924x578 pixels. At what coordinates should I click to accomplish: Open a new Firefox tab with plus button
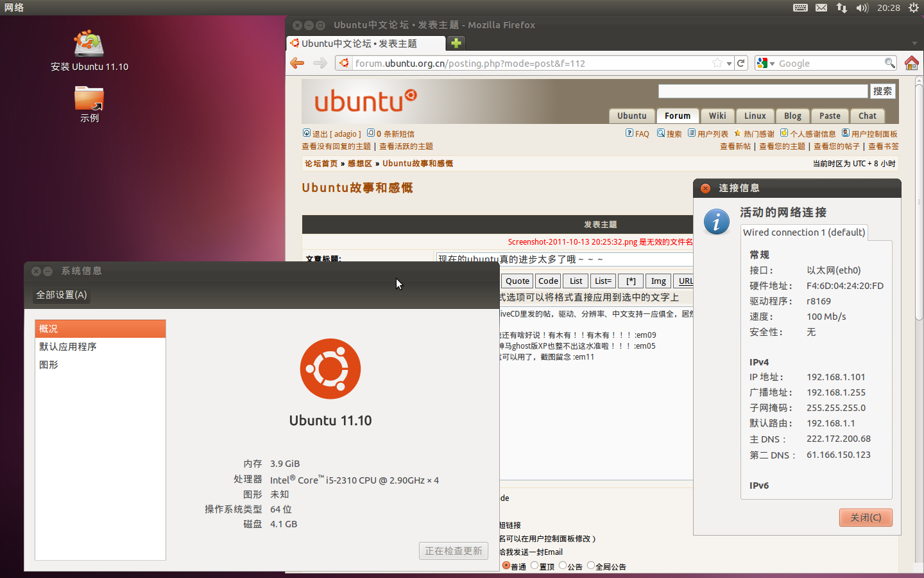point(456,43)
